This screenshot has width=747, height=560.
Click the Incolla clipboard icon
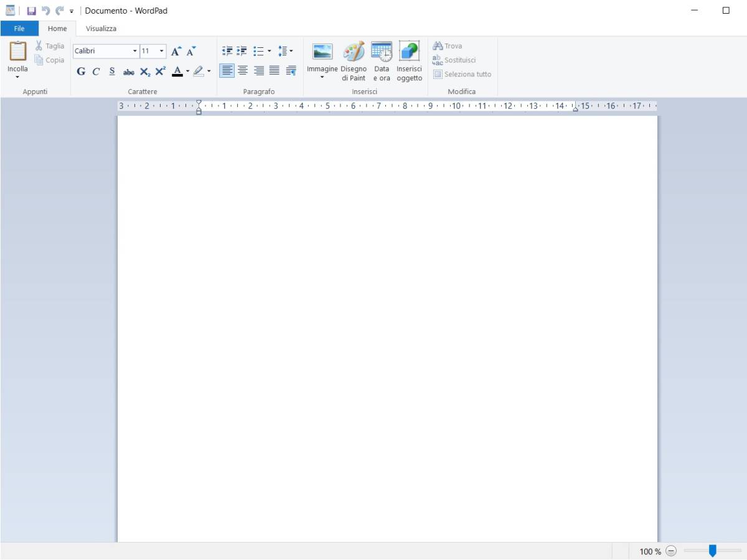coord(17,51)
